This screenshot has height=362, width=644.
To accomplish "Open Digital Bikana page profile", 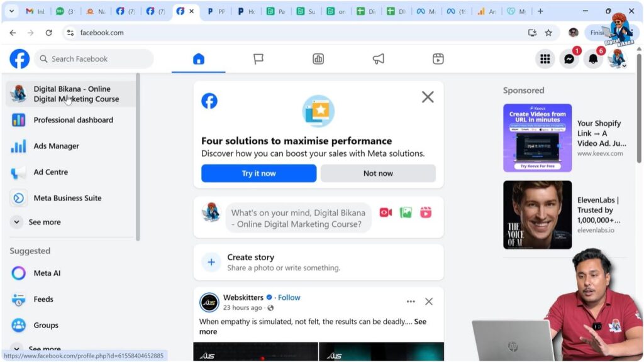I will tap(70, 94).
